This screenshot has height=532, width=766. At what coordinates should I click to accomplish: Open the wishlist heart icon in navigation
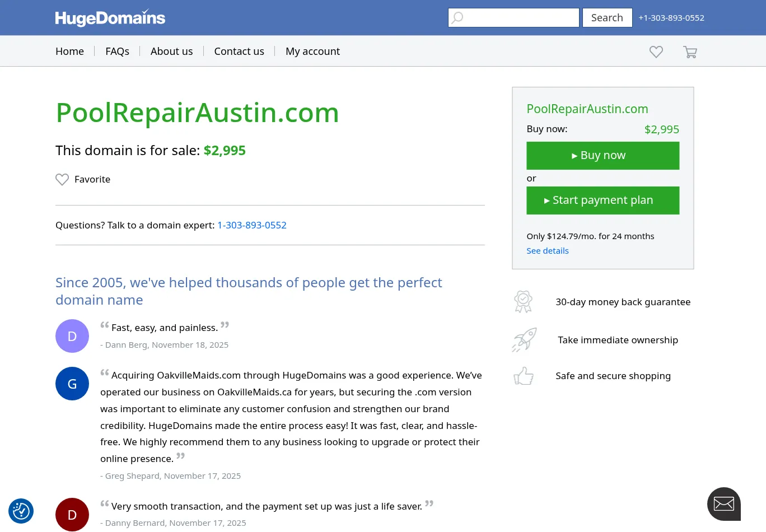click(x=656, y=52)
